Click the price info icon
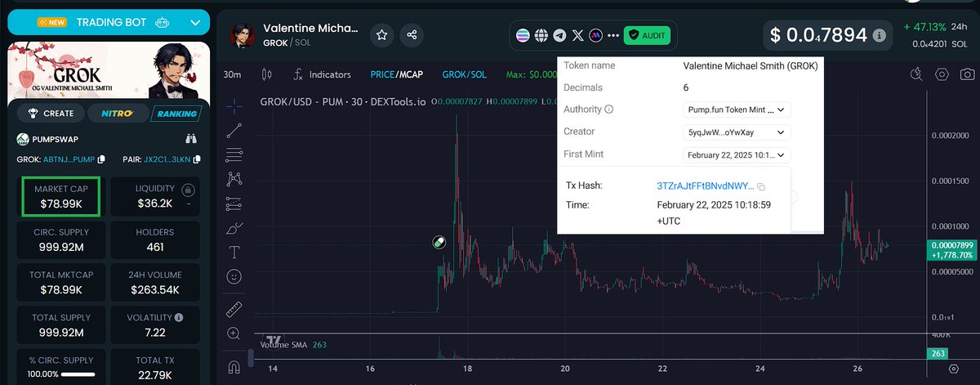This screenshot has width=980, height=385. click(x=879, y=35)
